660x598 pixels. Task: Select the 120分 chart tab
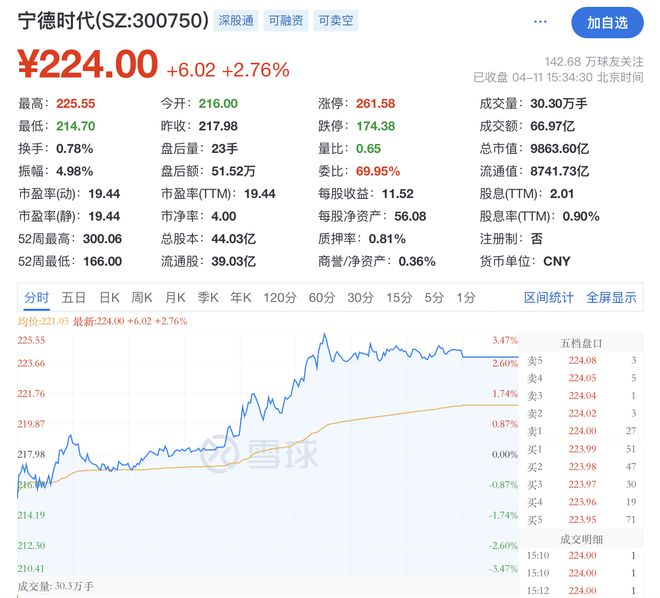[280, 298]
